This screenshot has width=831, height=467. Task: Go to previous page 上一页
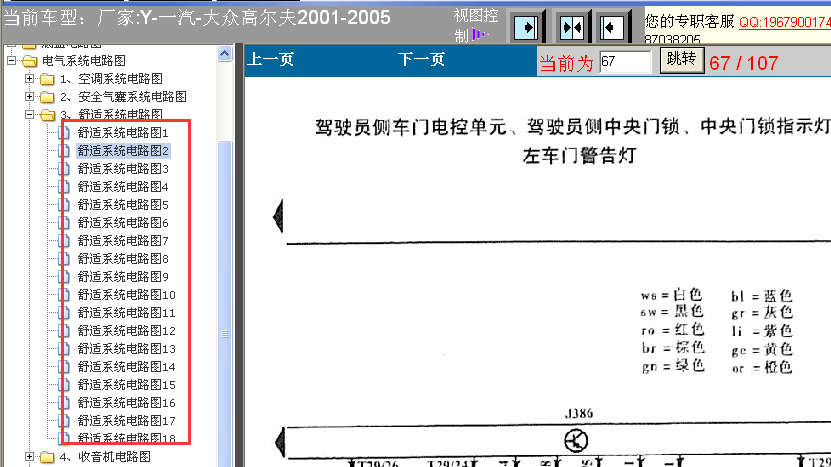coord(271,59)
